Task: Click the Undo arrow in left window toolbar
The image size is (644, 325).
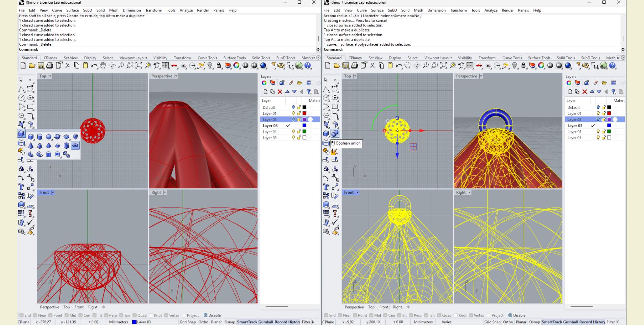Action: 94,65
